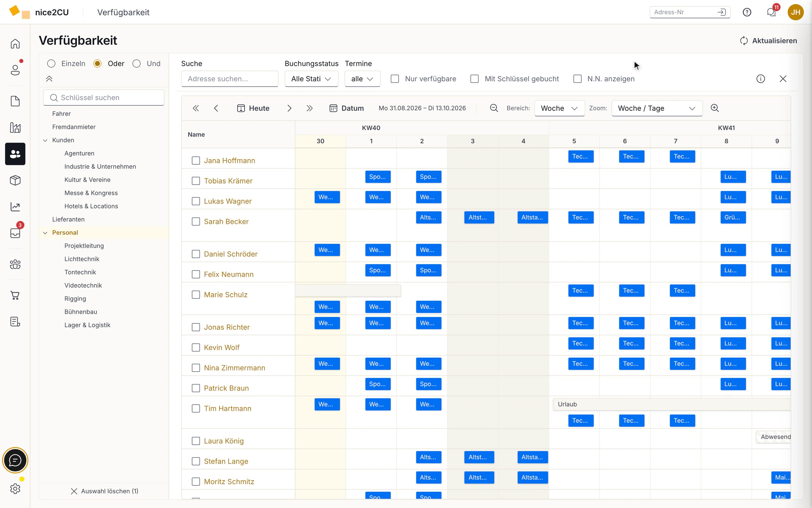812x508 pixels.
Task: Open the home icon in sidebar
Action: (15, 44)
